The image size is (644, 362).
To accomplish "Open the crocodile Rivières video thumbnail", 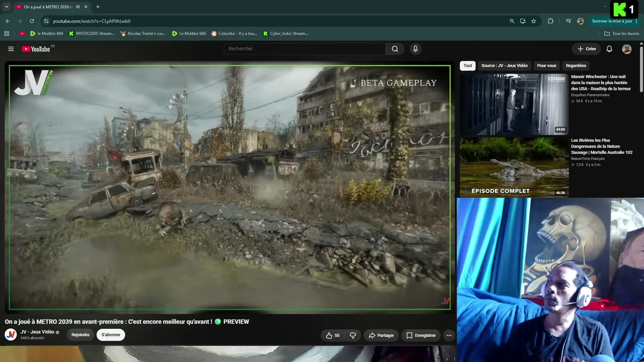I will point(514,167).
